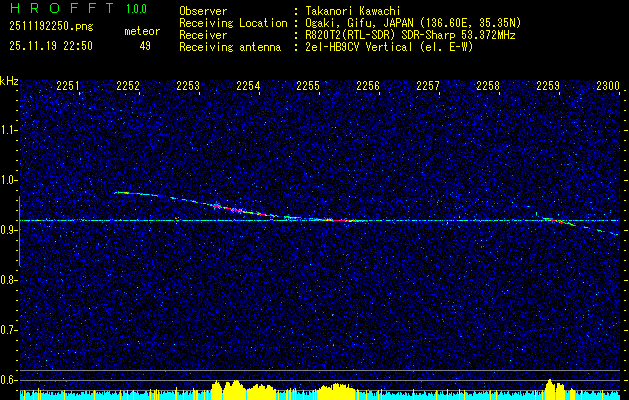This screenshot has height=400, width=629.
Task: Click the 0.7 frequency axis label
Action: tap(8, 330)
